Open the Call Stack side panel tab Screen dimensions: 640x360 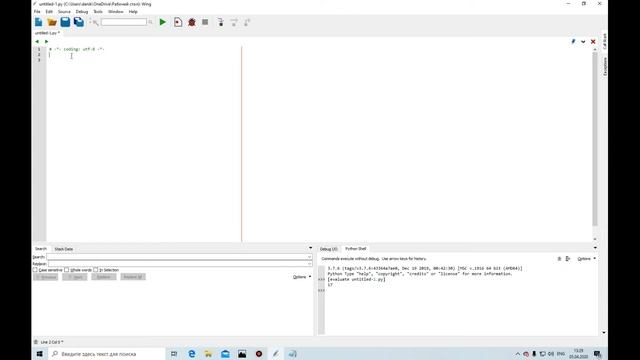(x=604, y=42)
